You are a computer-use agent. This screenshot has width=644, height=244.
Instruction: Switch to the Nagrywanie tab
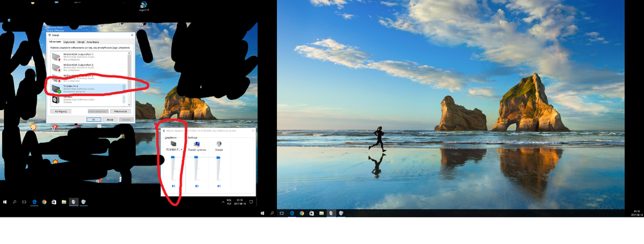[x=69, y=42]
